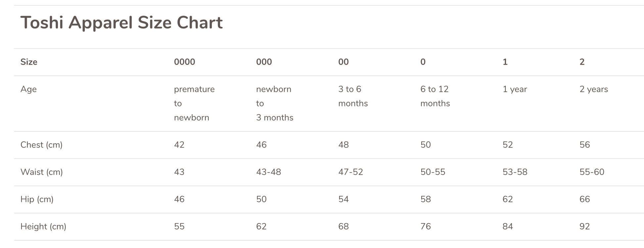The height and width of the screenshot is (248, 644).
Task: Click the Toshi Apparel Size Chart heading
Action: point(121,23)
